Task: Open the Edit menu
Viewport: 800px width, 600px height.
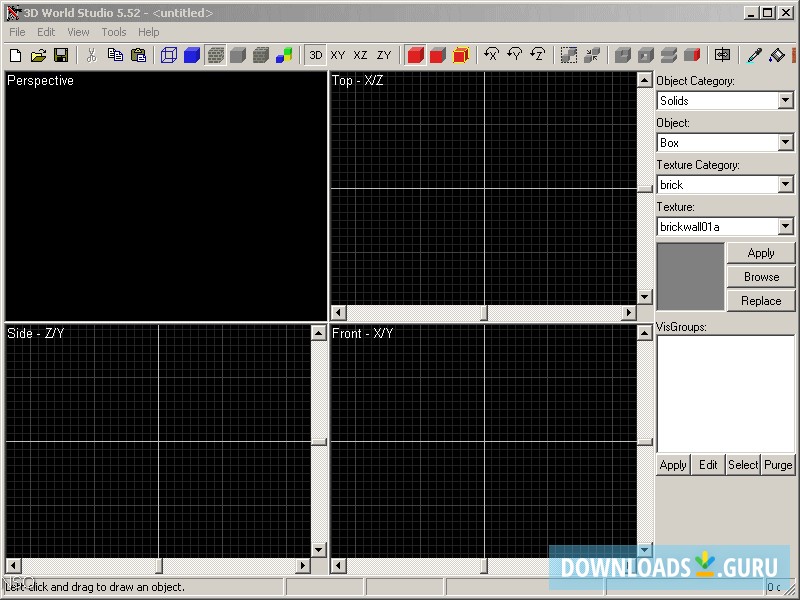Action: coord(46,32)
